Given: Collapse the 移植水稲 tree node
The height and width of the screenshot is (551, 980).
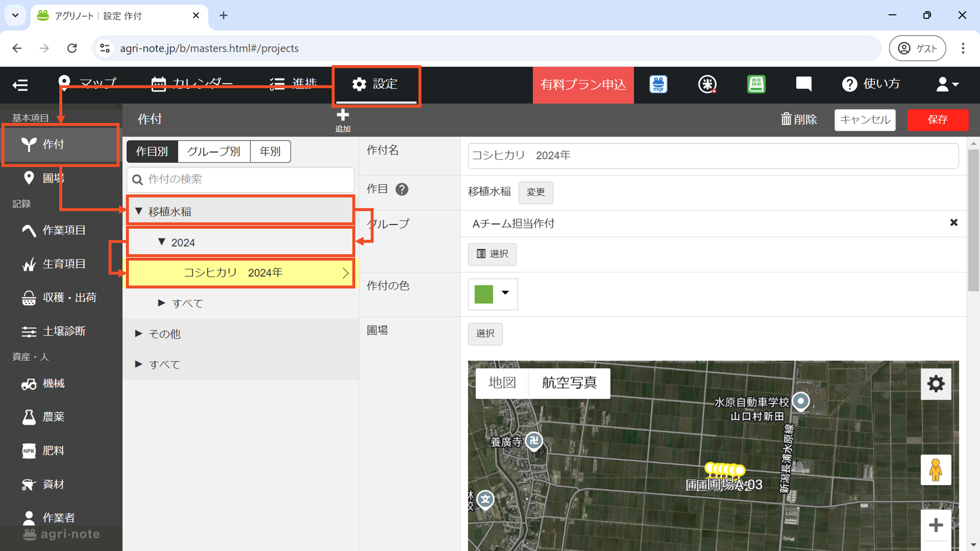Looking at the screenshot, I should (x=139, y=211).
